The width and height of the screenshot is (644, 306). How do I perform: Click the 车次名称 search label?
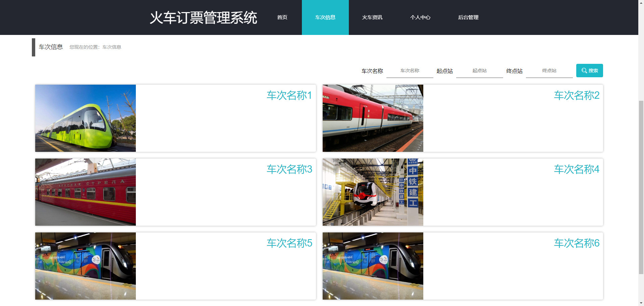372,71
